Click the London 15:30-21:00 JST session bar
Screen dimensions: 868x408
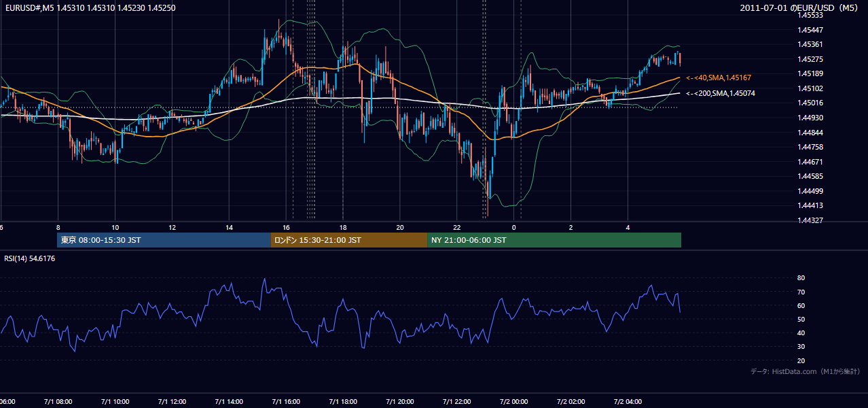[x=349, y=240]
